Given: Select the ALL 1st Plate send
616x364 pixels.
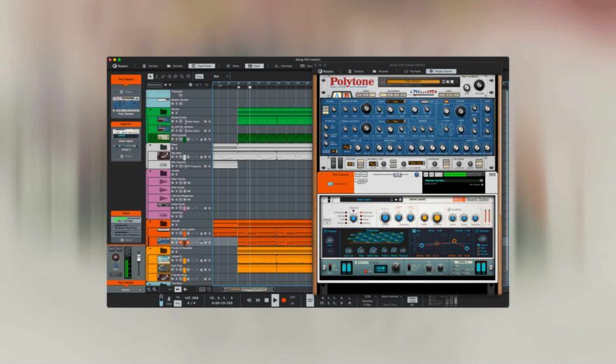Looking at the screenshot, I should (x=126, y=221).
